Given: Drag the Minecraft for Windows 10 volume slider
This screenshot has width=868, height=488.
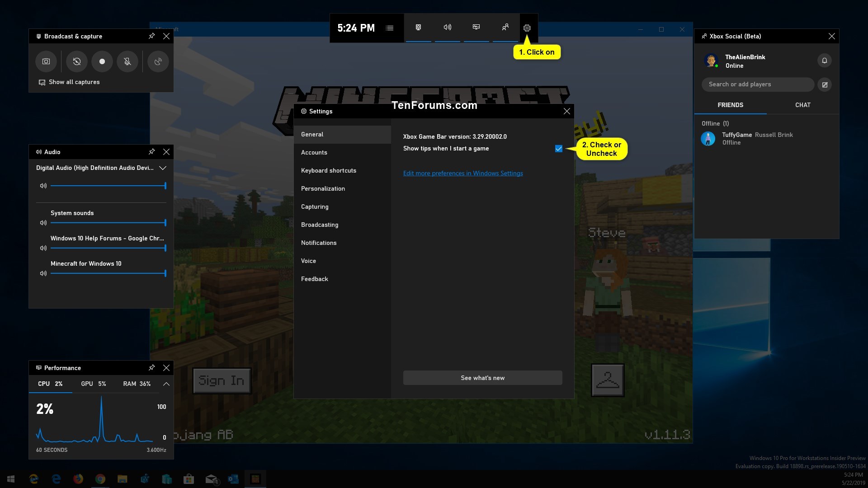Looking at the screenshot, I should tap(165, 273).
